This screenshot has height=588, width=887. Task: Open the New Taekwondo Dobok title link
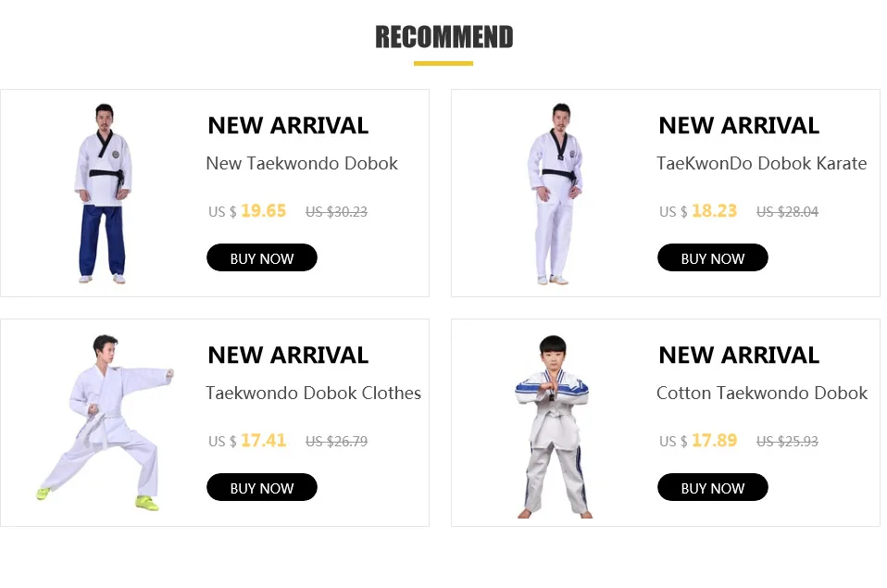pyautogui.click(x=302, y=164)
